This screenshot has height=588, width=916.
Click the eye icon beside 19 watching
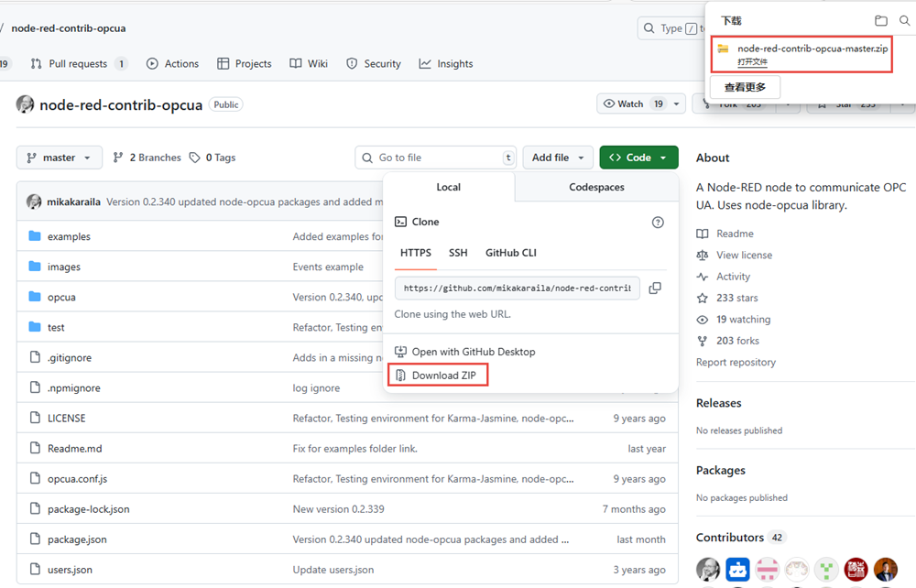pos(703,320)
